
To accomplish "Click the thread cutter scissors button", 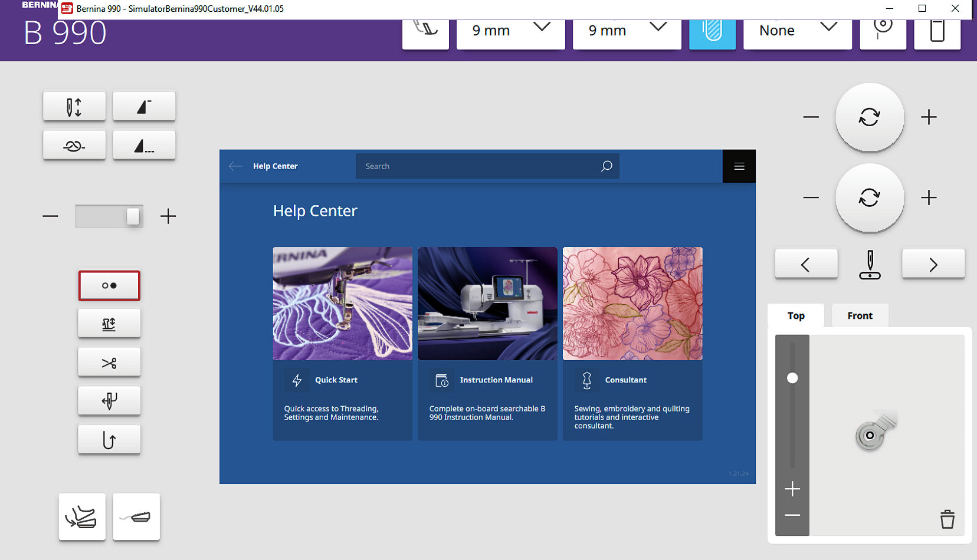I will point(109,363).
